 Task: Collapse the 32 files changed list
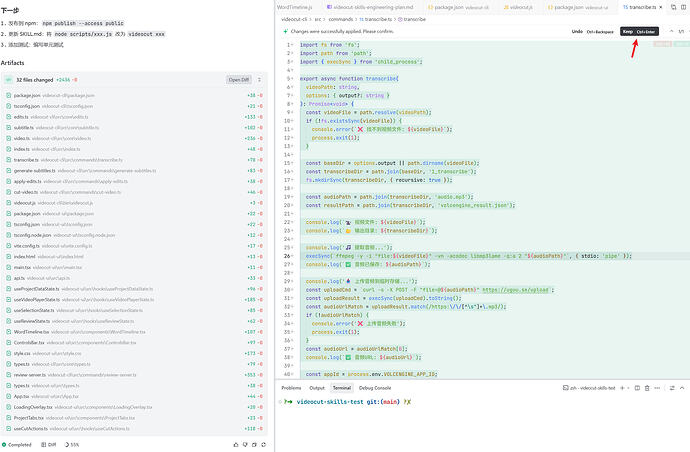257,79
